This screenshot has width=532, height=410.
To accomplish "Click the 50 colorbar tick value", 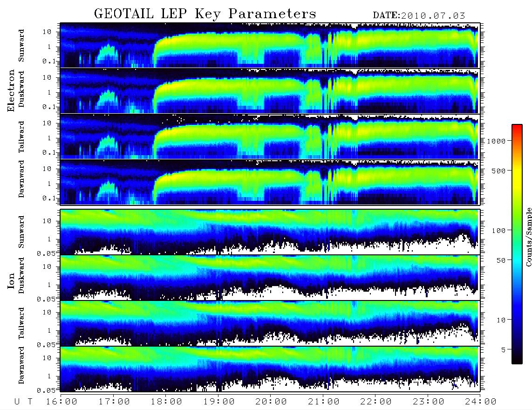I will tap(501, 260).
